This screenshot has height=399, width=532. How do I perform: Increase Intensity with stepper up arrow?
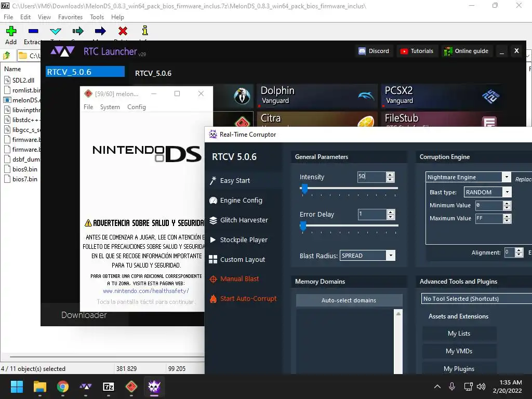(x=390, y=175)
